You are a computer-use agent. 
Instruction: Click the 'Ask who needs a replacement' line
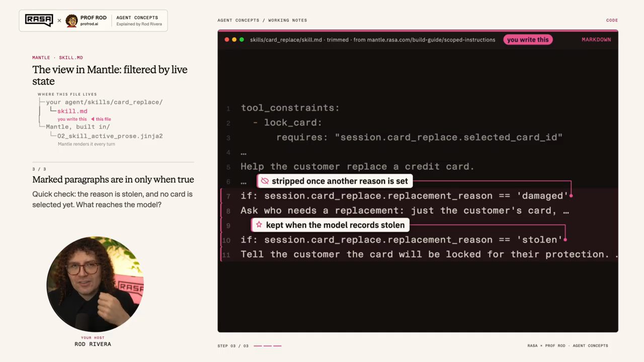pos(405,211)
